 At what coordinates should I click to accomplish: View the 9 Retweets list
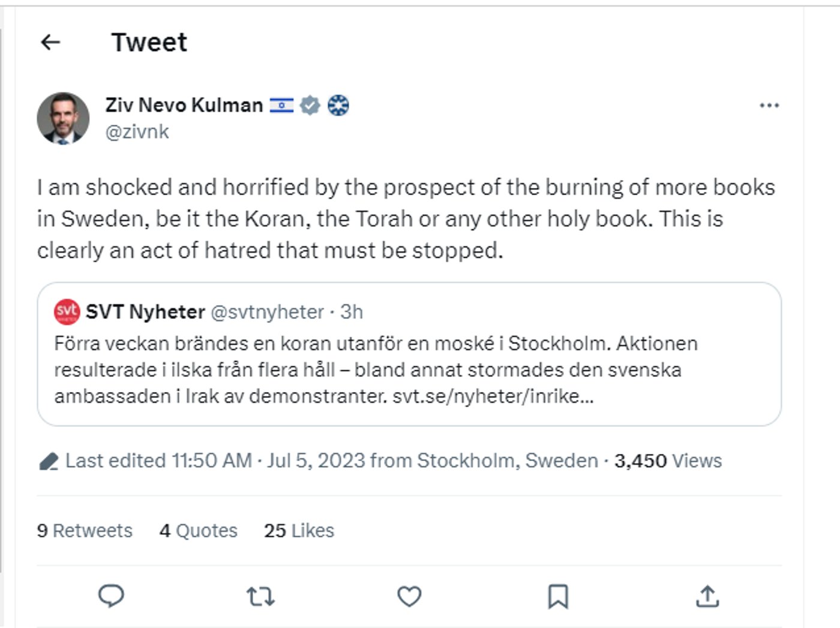coord(85,531)
